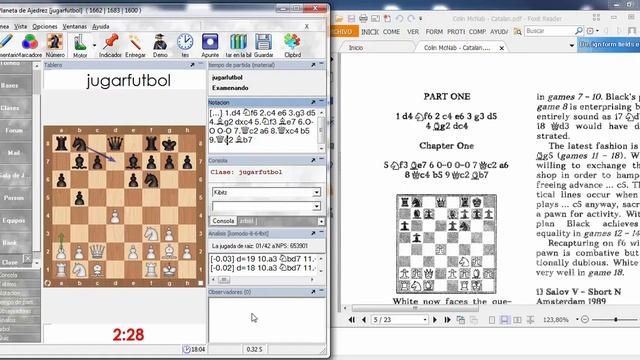This screenshot has width=640, height=360.
Task: Go to last page in Foxit
Action: 447,320
